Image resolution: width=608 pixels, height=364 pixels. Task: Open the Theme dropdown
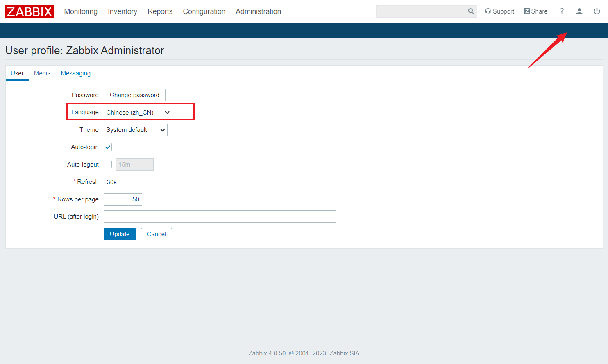[135, 130]
